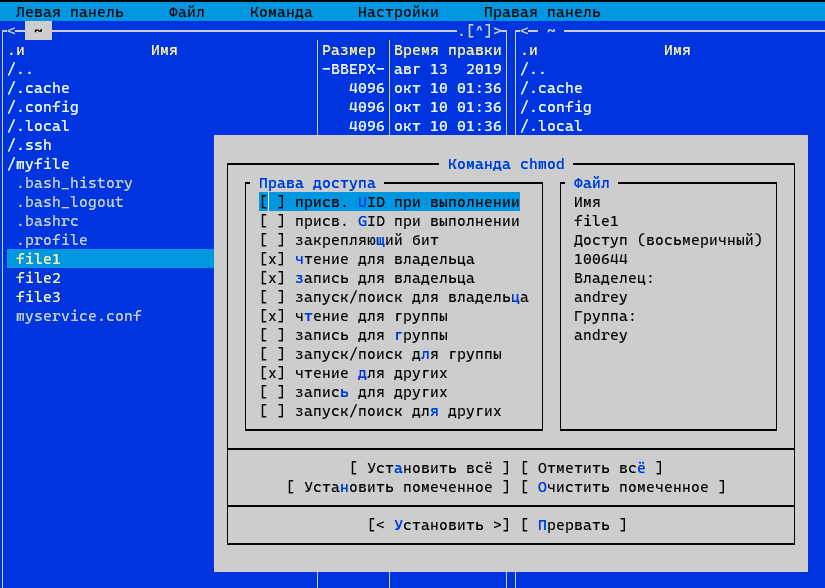Cancel the dialog with Прервать
The image size is (825, 588).
574,525
